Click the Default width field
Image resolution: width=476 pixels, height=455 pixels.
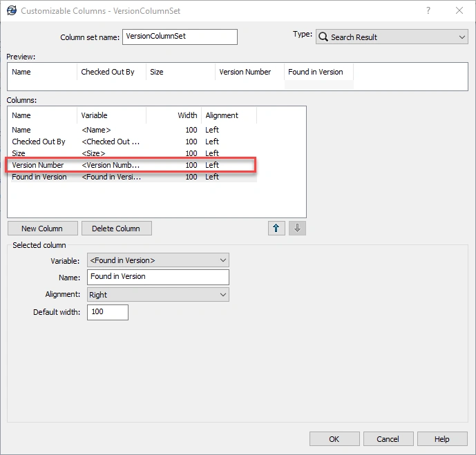[x=108, y=312]
